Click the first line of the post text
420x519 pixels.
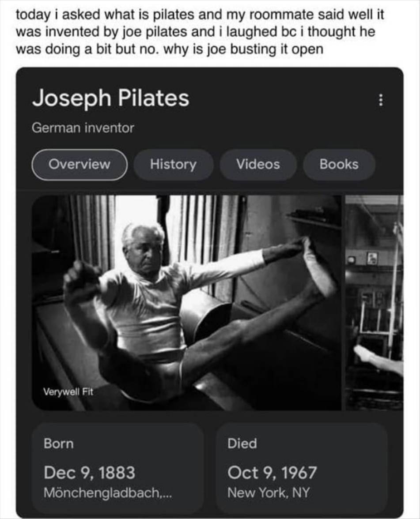pos(200,15)
